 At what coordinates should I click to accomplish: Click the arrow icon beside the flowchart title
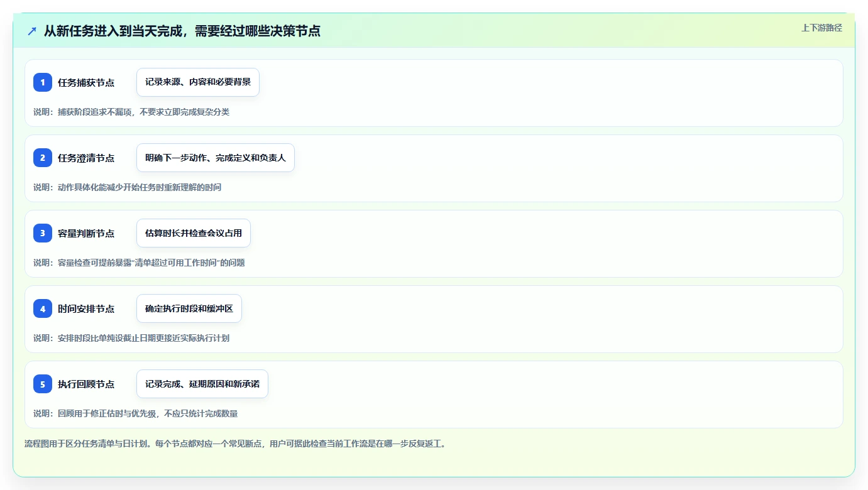pos(32,31)
